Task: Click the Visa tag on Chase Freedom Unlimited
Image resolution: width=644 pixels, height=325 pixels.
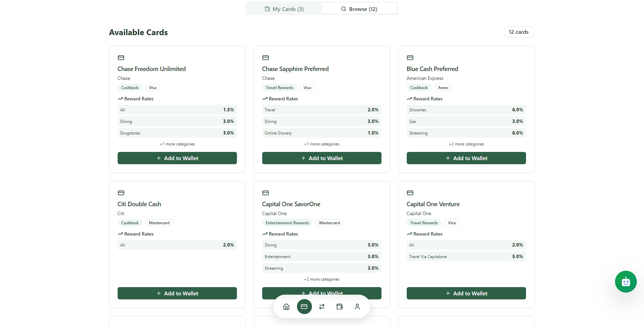Action: (x=153, y=88)
